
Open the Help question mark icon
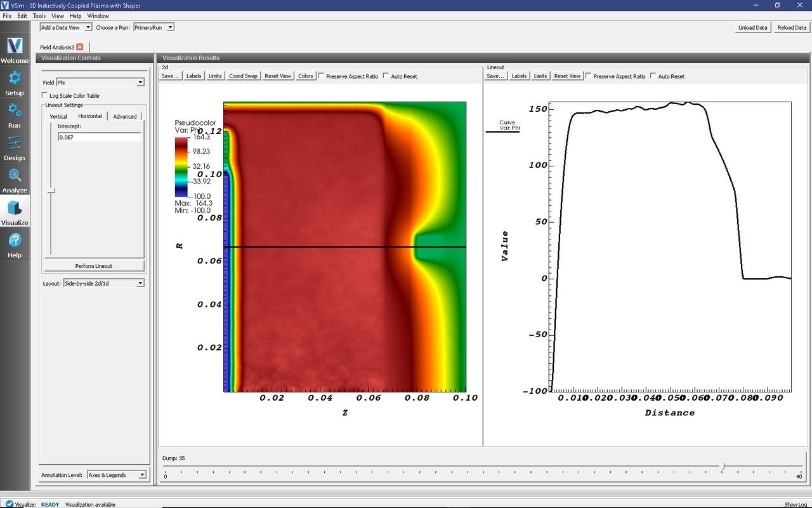pos(15,240)
